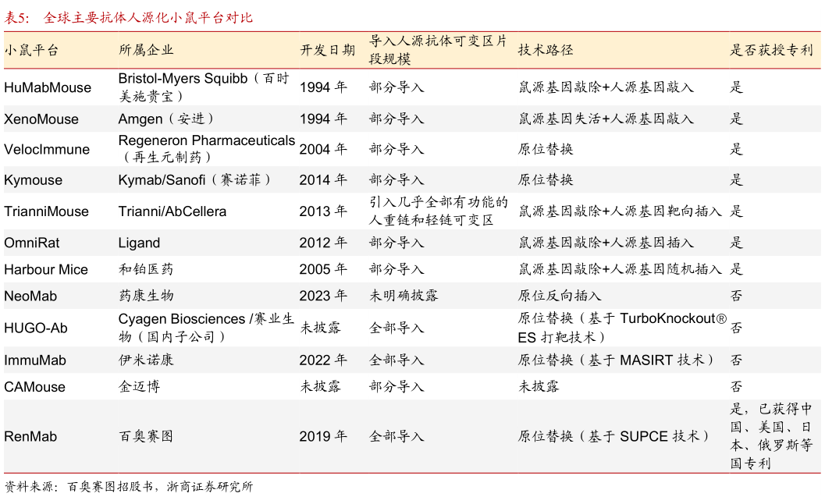The image size is (825, 504).
Task: Click the Ligand company cell
Action: click(139, 243)
